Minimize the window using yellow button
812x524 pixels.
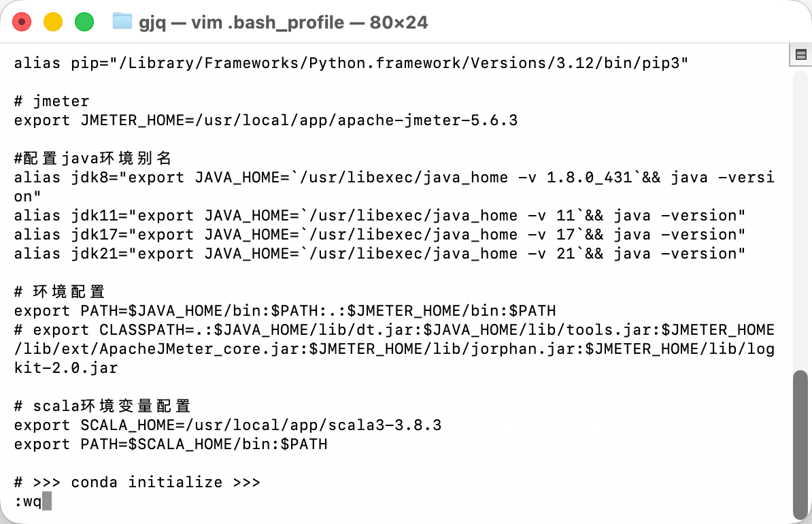tap(53, 22)
